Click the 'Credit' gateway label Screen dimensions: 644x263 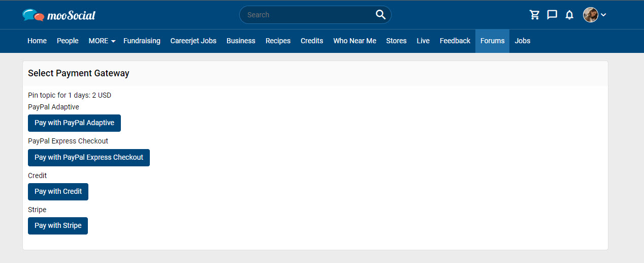pyautogui.click(x=37, y=176)
